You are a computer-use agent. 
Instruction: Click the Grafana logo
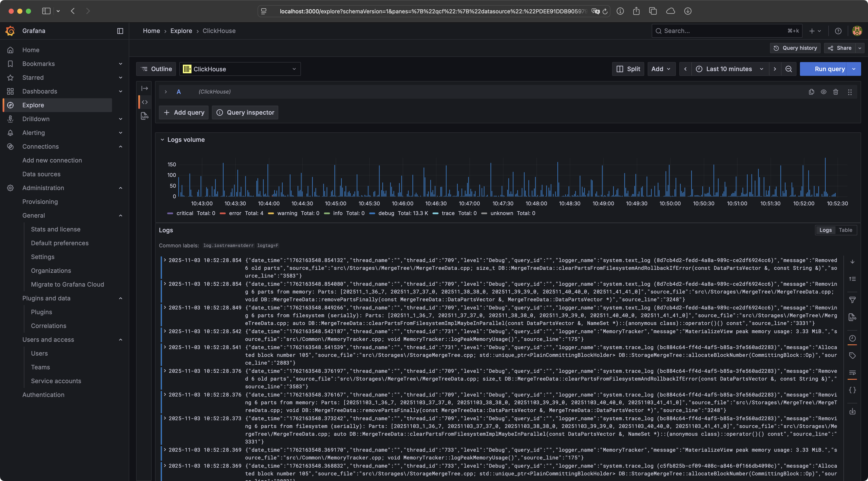coord(10,31)
